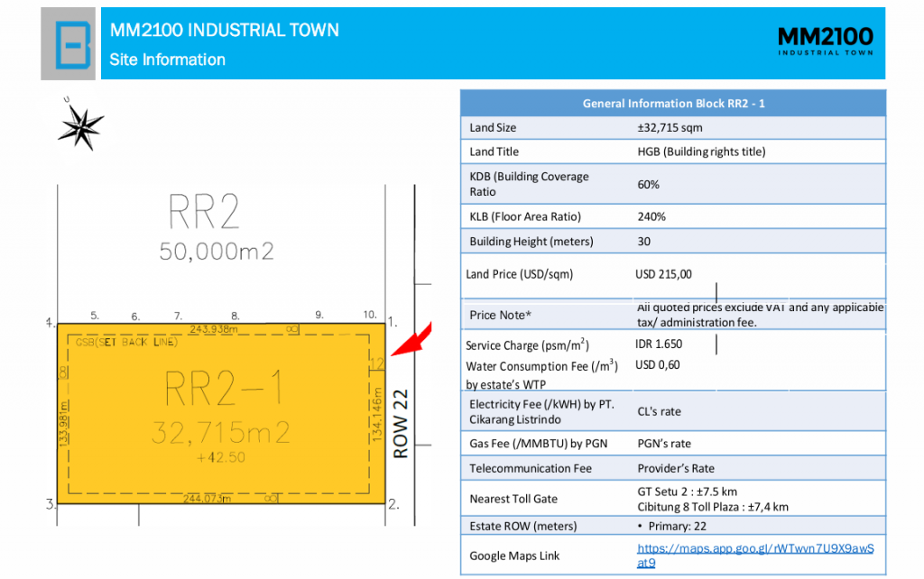The width and height of the screenshot is (924, 579).
Task: Open the Google Maps hyperlink
Action: click(x=755, y=556)
